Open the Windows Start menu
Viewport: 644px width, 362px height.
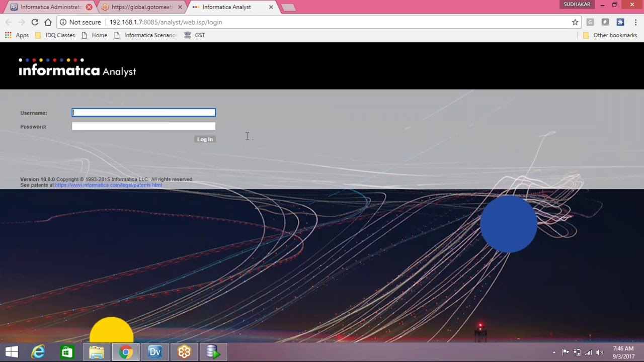coord(12,352)
